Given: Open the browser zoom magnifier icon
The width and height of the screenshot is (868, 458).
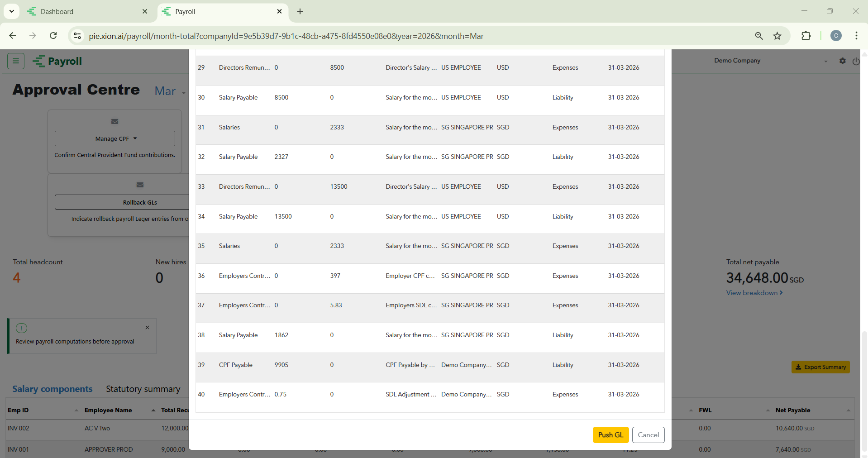Looking at the screenshot, I should 759,36.
